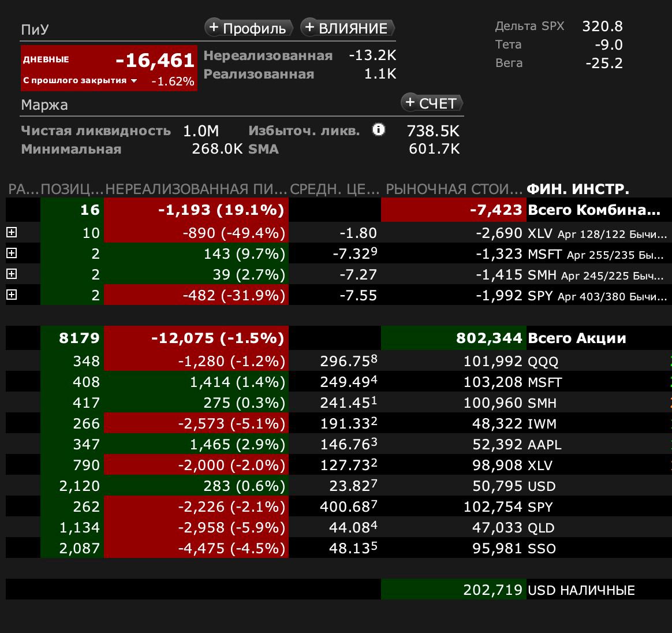Viewport: 672px width, 633px height.
Task: Click the USD НАЛИЧНЫЕ cash row
Action: tap(338, 590)
